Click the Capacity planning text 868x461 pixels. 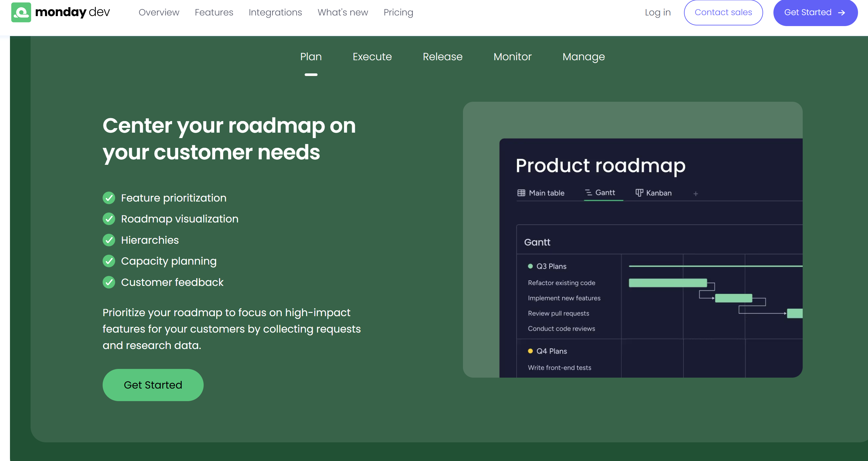(x=169, y=261)
